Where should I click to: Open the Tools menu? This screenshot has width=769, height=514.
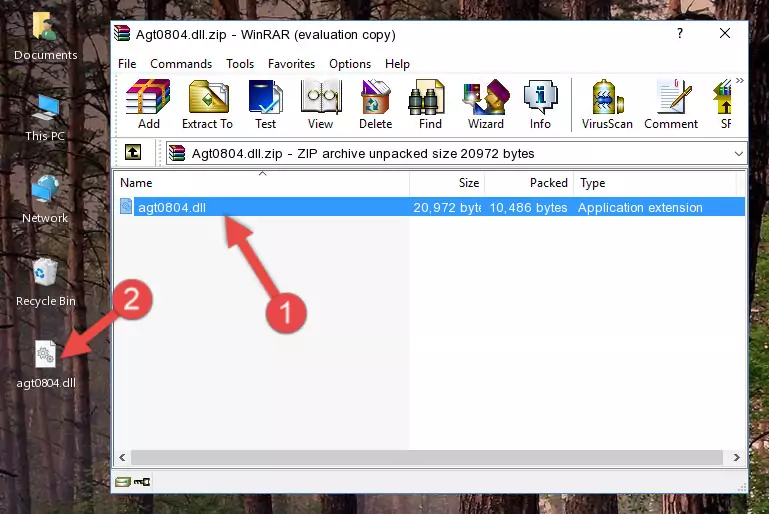pos(240,64)
